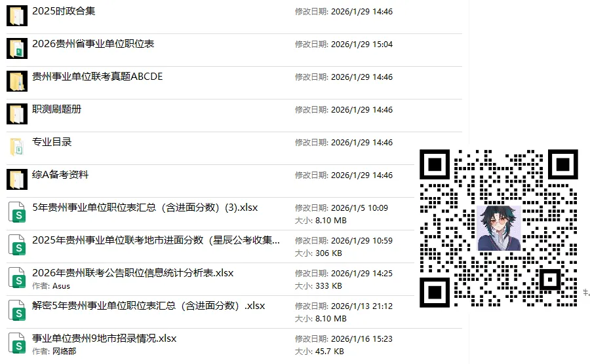Select the folder name 综A备考资料
Screen dimensions: 590x364
[x=60, y=174]
